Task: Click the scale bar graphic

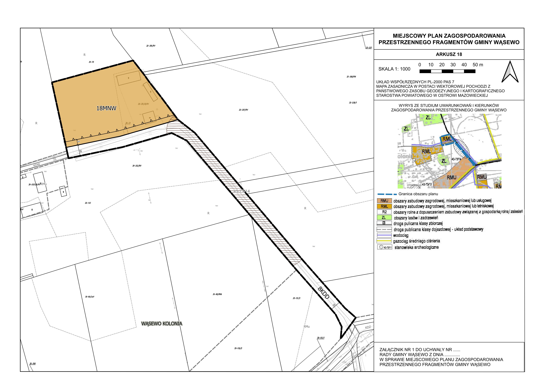Action: point(447,71)
